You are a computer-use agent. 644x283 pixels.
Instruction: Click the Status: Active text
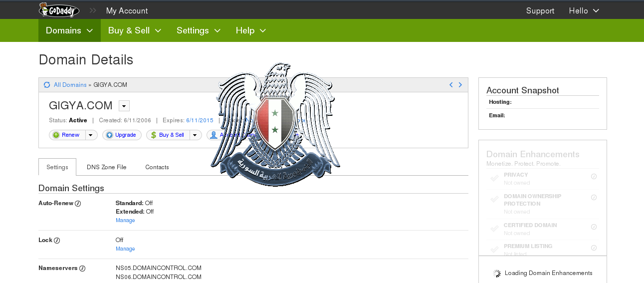[x=68, y=120]
